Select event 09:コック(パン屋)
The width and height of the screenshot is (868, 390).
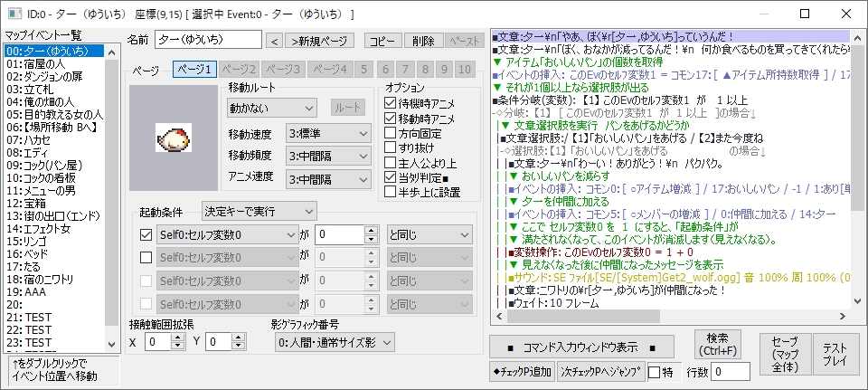point(54,165)
